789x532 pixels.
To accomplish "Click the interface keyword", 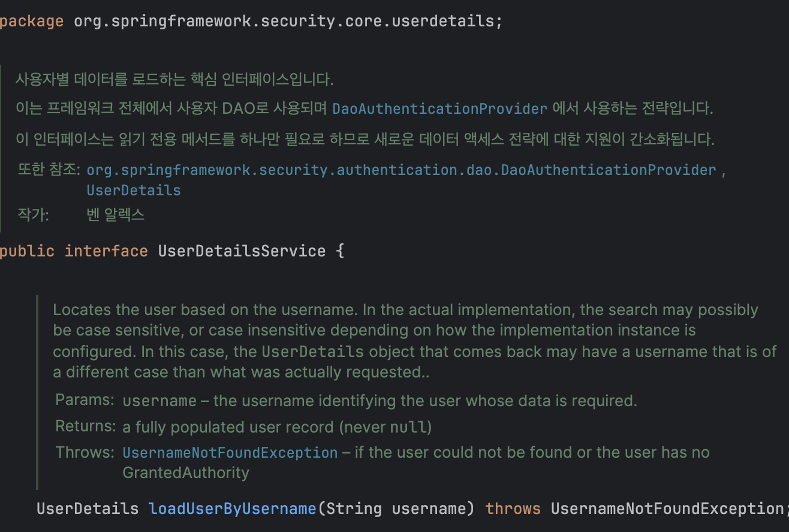I will pos(106,250).
